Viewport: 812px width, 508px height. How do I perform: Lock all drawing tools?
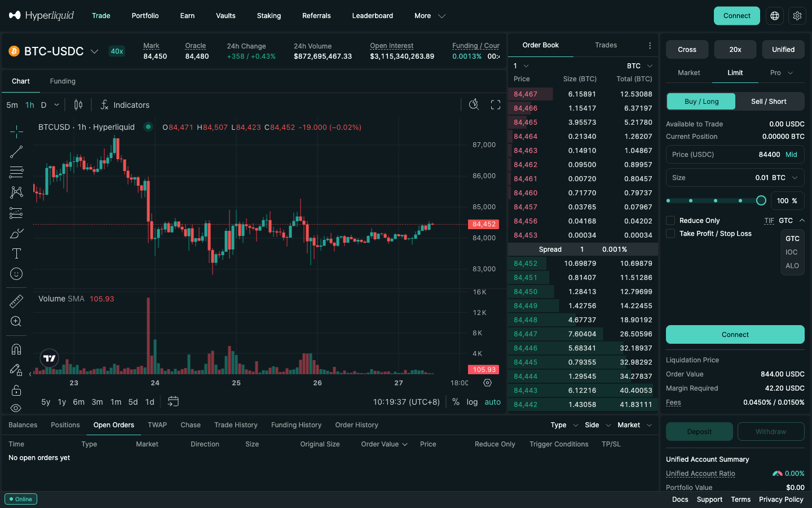pos(16,390)
